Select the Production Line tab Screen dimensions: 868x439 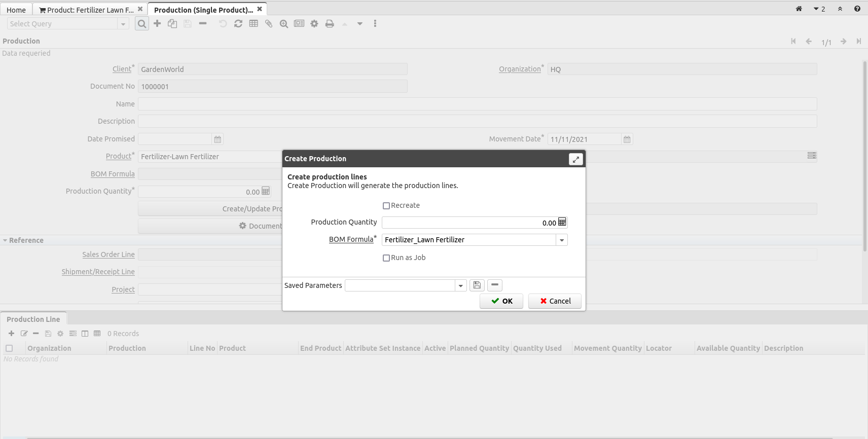click(x=33, y=319)
